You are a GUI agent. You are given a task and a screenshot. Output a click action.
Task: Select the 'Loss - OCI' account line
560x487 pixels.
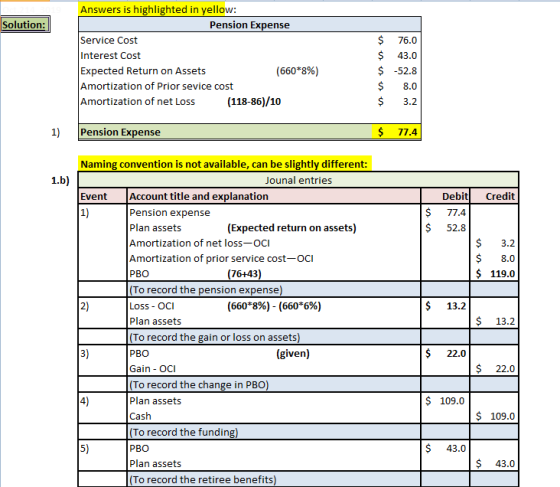(152, 306)
